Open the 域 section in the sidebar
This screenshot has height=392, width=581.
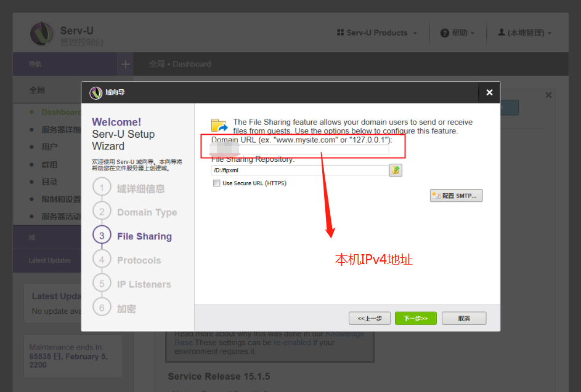pyautogui.click(x=47, y=238)
